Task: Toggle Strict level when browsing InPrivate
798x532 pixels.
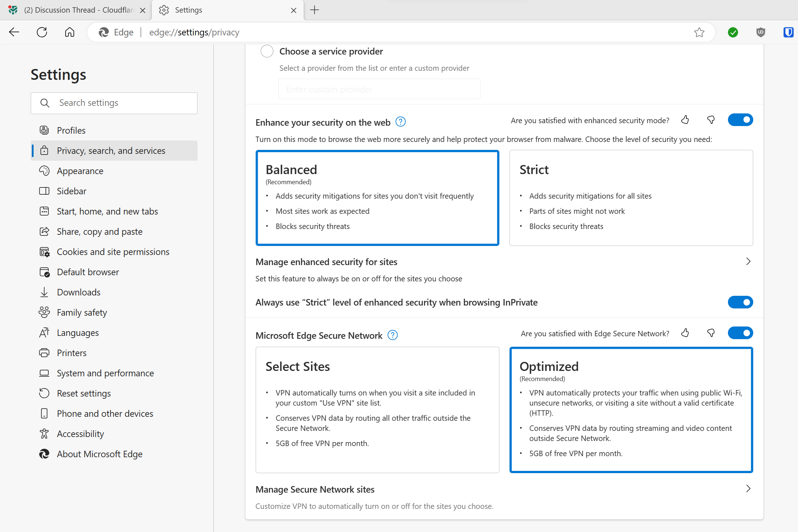Action: [x=740, y=302]
